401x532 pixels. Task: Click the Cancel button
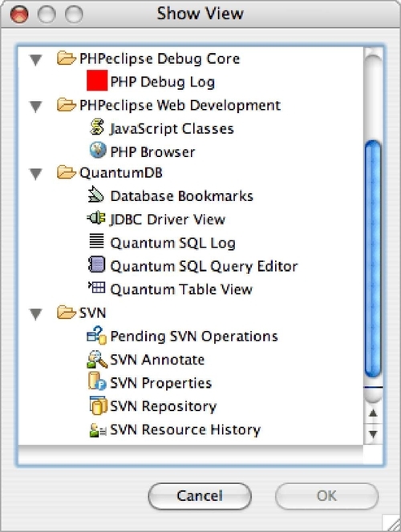tap(200, 496)
